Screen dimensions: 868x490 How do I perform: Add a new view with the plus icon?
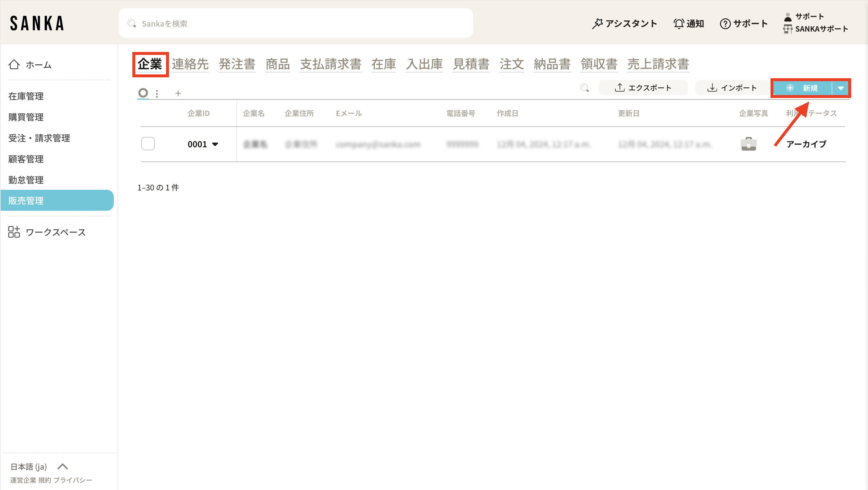pos(178,93)
